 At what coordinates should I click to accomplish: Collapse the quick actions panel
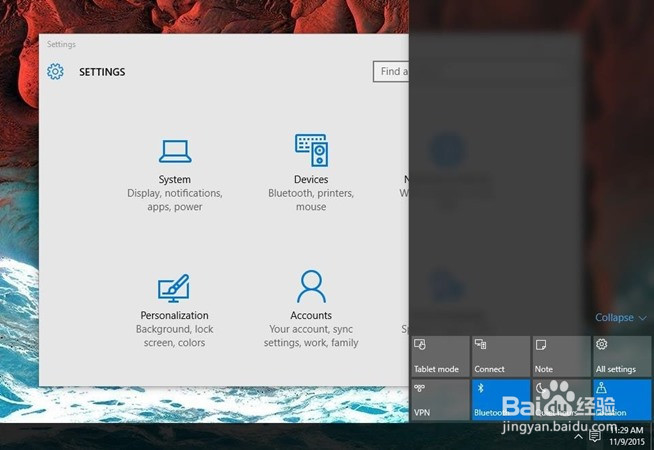click(621, 318)
